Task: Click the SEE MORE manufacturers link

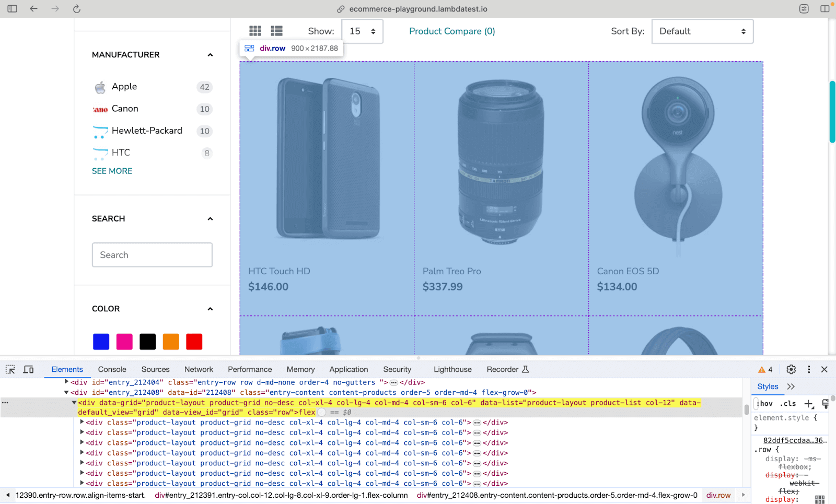Action: 112,171
